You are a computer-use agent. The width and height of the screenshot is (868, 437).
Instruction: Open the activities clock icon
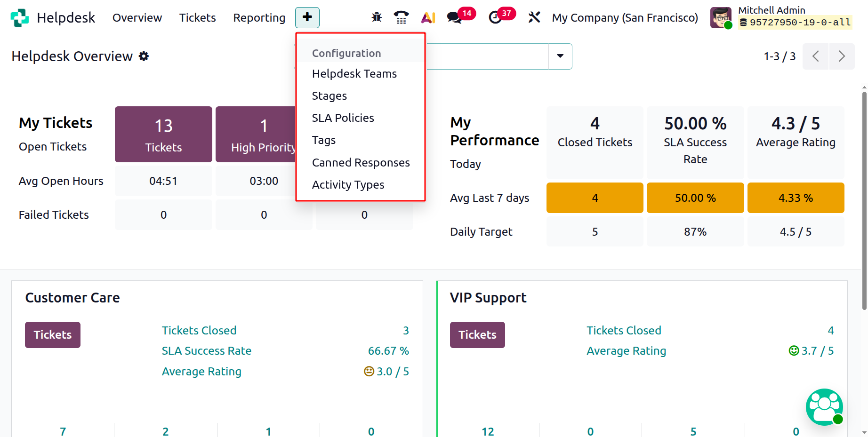tap(495, 18)
